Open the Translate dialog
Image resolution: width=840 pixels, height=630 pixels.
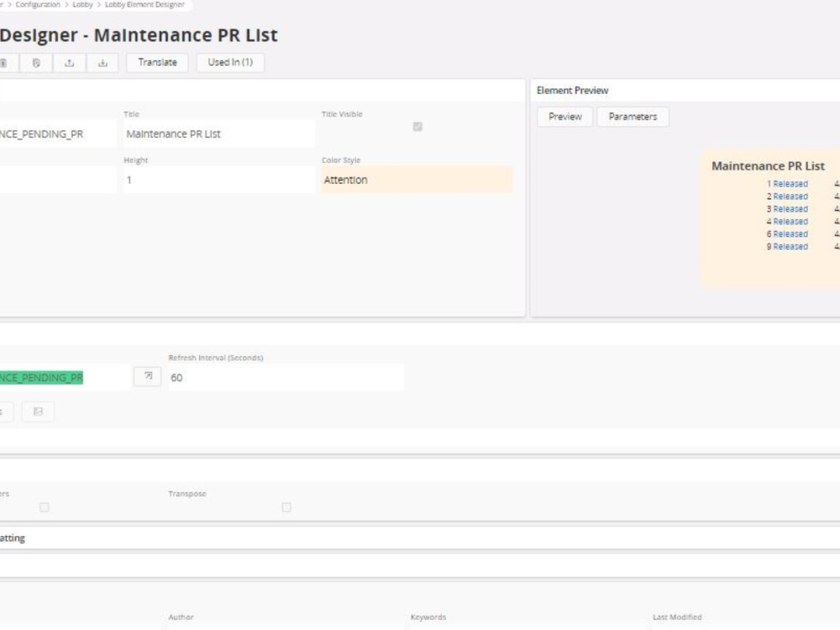pos(158,62)
